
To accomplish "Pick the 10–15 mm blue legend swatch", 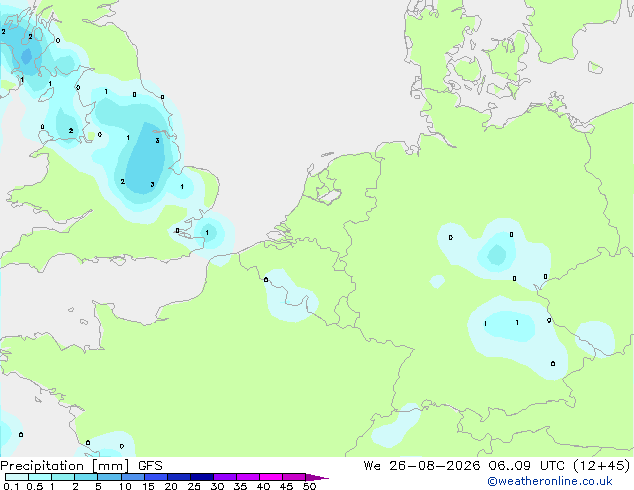I will pyautogui.click(x=132, y=477).
